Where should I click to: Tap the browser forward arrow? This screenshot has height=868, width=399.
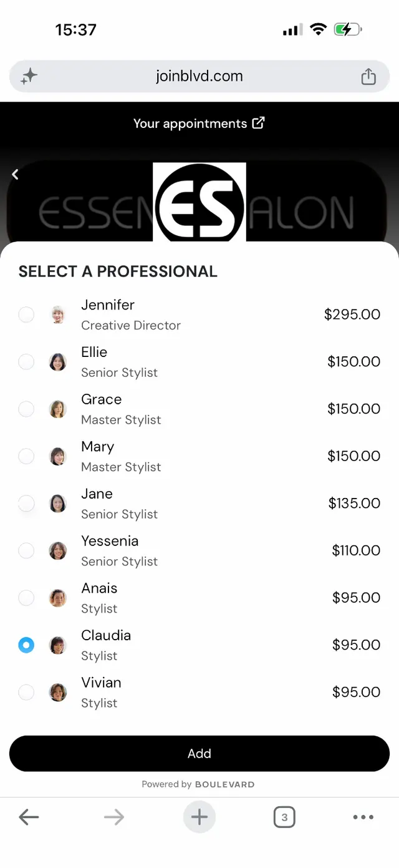coord(114,817)
